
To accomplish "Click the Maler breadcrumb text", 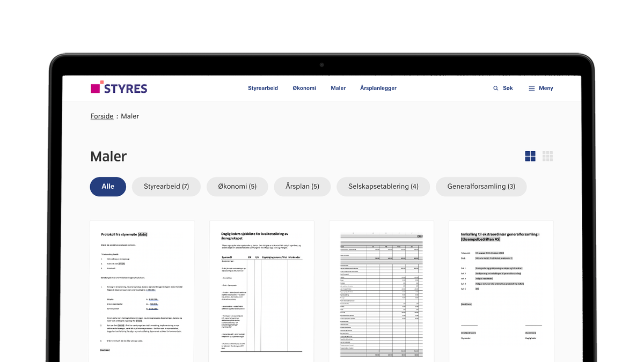I will point(130,116).
